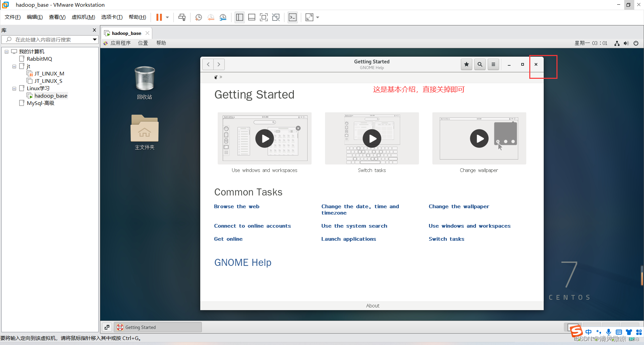The image size is (644, 345).
Task: Click the bookmark star button in Help
Action: tap(467, 64)
